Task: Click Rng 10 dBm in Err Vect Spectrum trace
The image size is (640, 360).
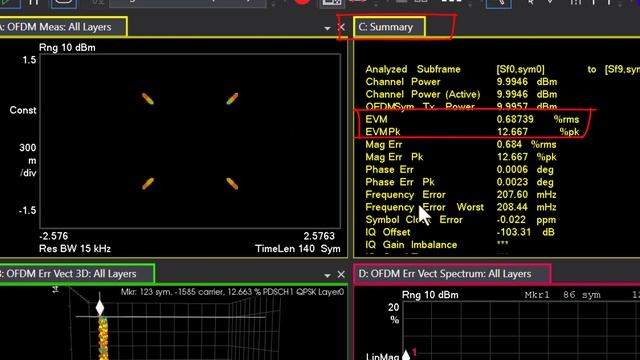Action: [x=430, y=295]
